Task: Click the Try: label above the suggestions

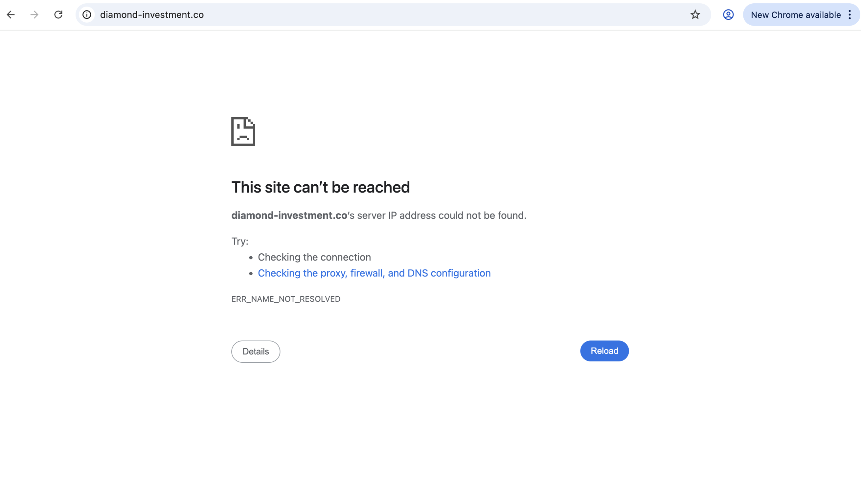Action: tap(239, 241)
